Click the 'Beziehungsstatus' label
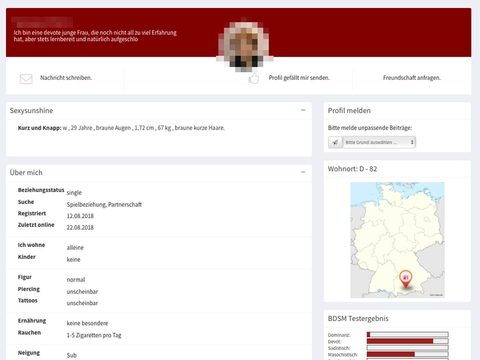The width and height of the screenshot is (480, 360). click(41, 190)
